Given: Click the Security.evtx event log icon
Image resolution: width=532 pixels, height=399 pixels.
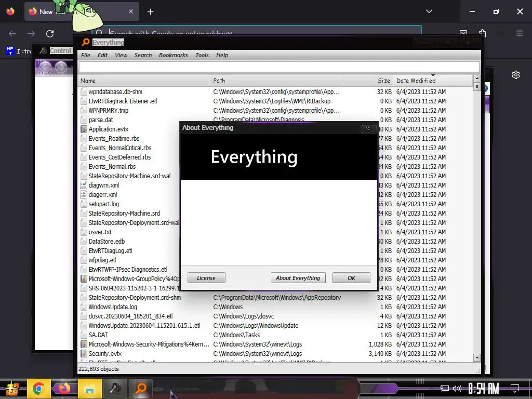Looking at the screenshot, I should 84,353.
